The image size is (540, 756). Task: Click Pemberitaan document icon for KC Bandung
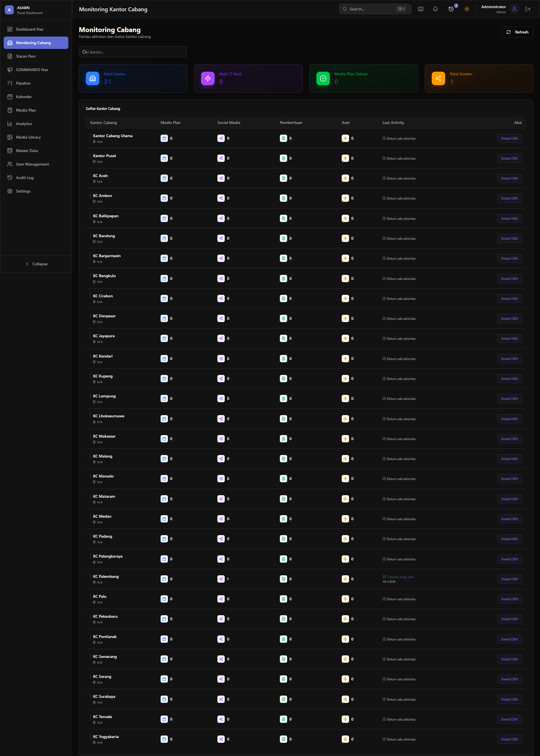[283, 238]
